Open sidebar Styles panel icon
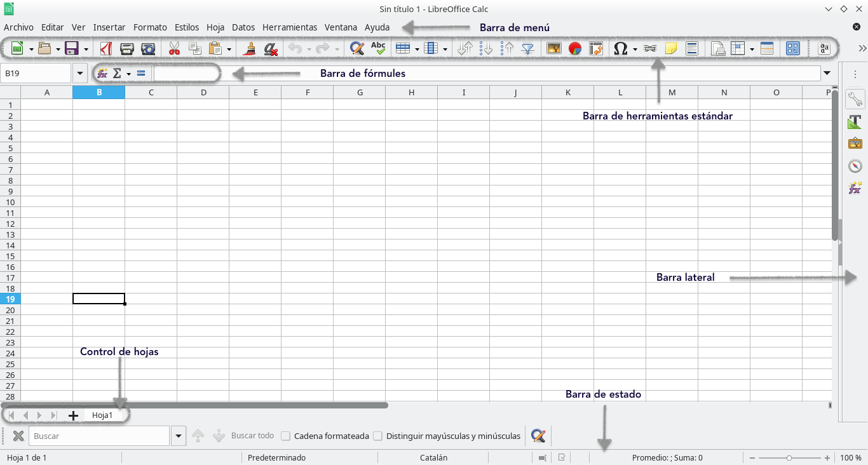This screenshot has height=465, width=868. click(x=855, y=122)
